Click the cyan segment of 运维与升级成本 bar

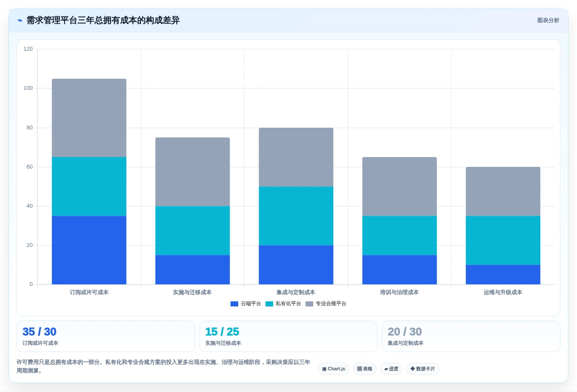[503, 240]
